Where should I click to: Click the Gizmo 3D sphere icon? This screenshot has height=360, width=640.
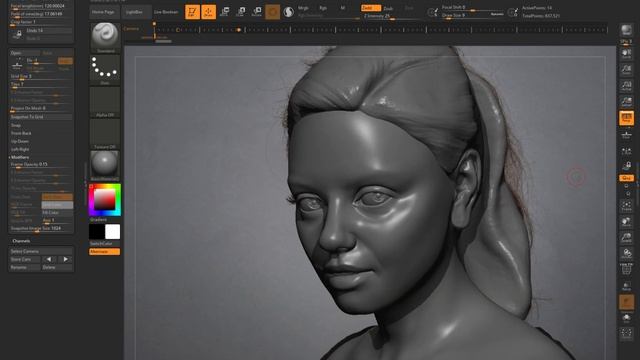[273, 12]
